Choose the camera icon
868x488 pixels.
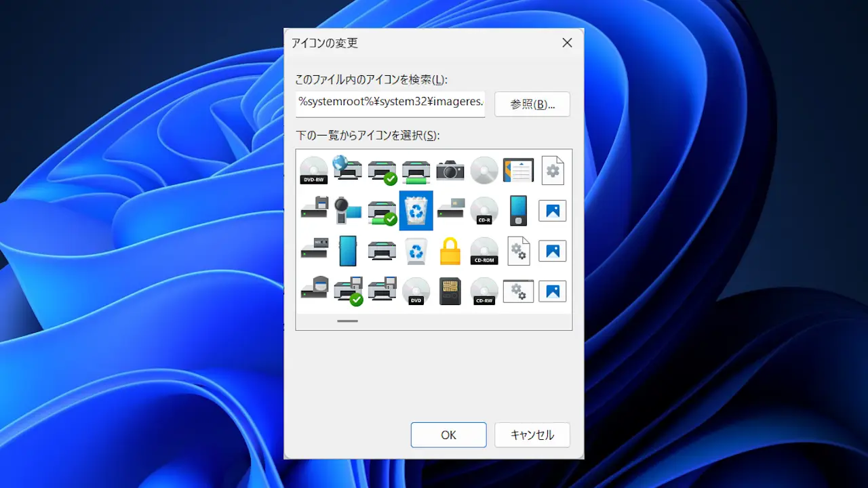450,170
